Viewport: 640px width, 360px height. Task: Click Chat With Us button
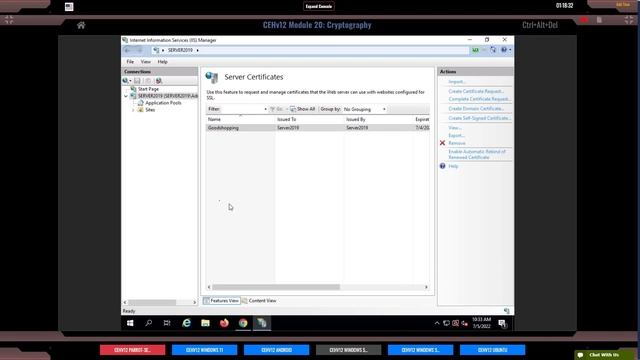[604, 355]
